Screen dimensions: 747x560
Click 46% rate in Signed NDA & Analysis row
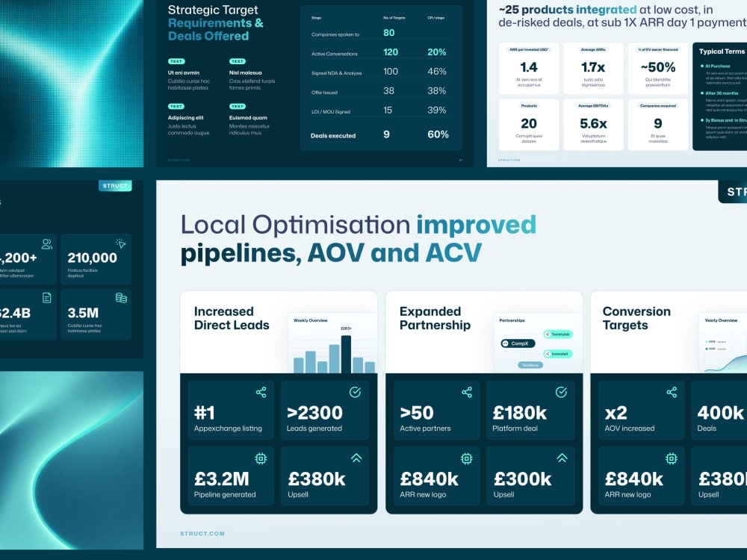coord(436,72)
